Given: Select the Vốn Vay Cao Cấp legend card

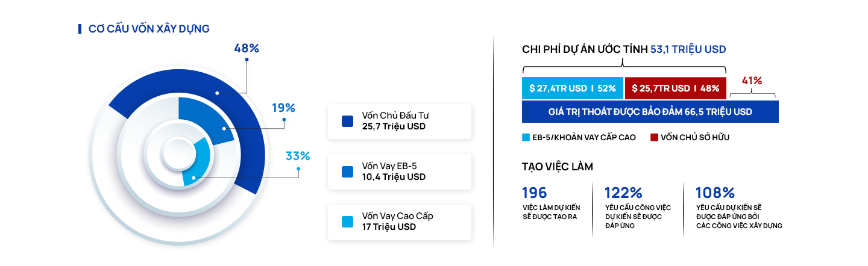Looking at the screenshot, I should coord(400,222).
